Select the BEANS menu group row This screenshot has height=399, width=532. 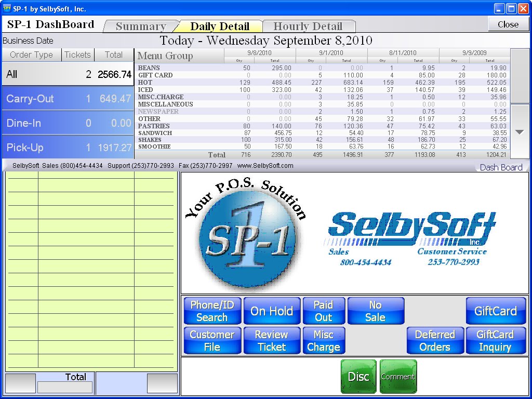tap(322, 68)
